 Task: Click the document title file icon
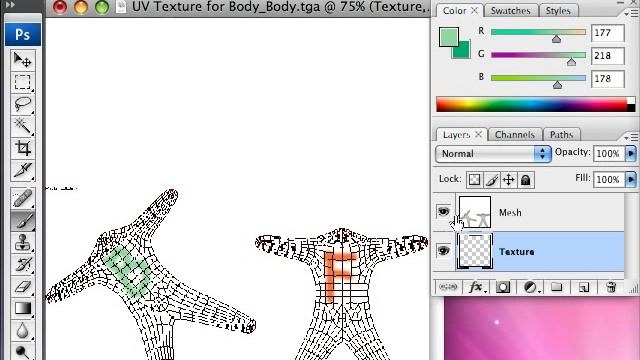click(121, 7)
